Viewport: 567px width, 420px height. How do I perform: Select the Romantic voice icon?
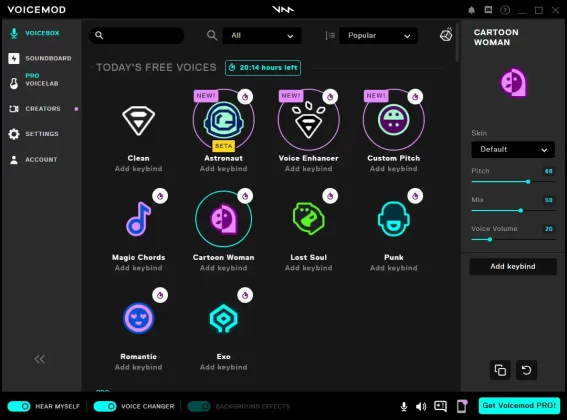tap(138, 318)
